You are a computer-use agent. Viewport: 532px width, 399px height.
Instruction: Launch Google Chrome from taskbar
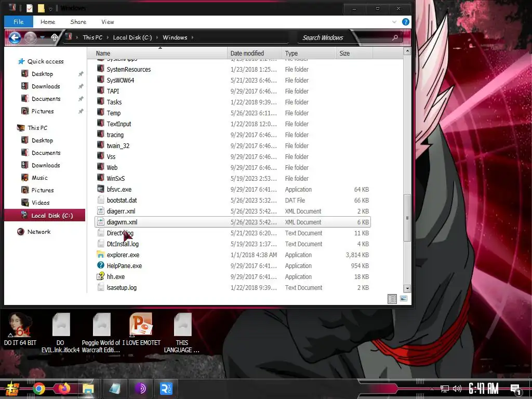pos(39,389)
